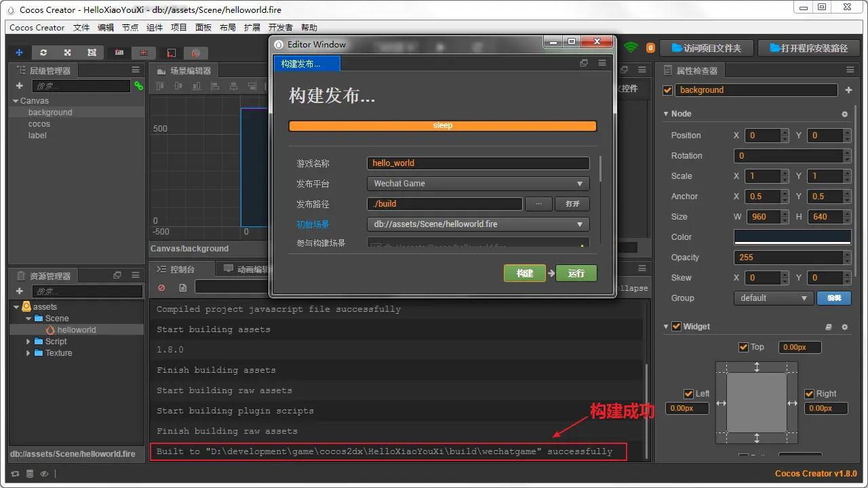
Task: Click the green wifi connection icon
Action: [631, 47]
